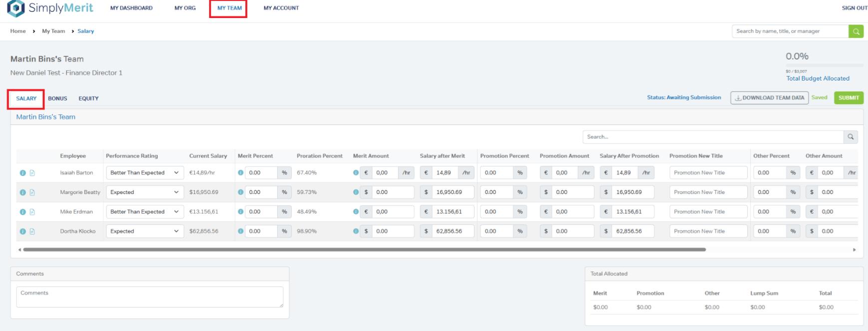Image resolution: width=868 pixels, height=331 pixels.
Task: Click the Sign Out link
Action: 854,8
